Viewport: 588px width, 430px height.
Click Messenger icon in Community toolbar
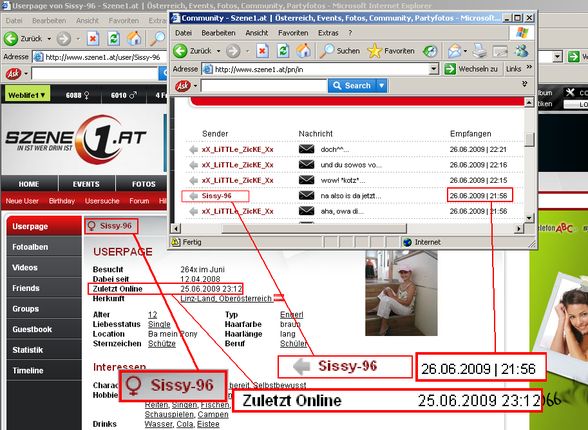click(x=521, y=51)
